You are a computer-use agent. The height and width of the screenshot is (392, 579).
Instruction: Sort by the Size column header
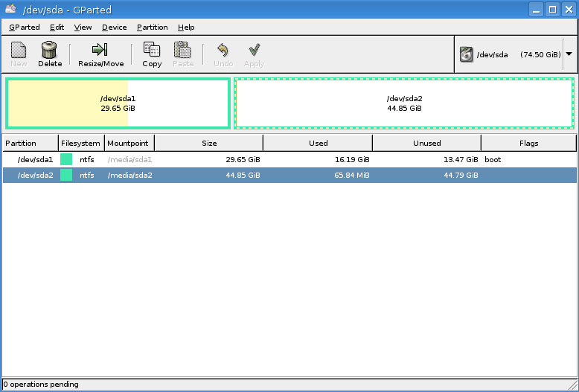209,143
